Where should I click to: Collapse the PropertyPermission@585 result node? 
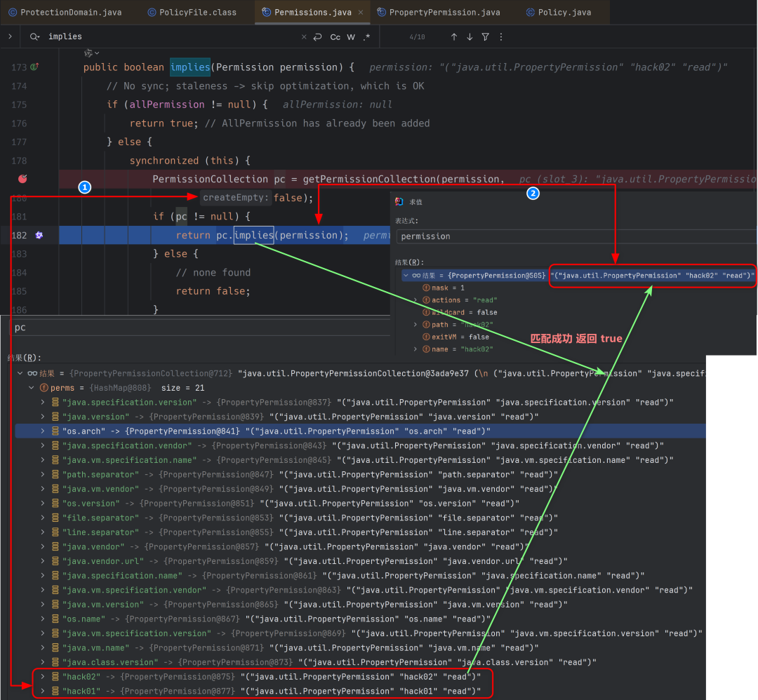click(406, 276)
